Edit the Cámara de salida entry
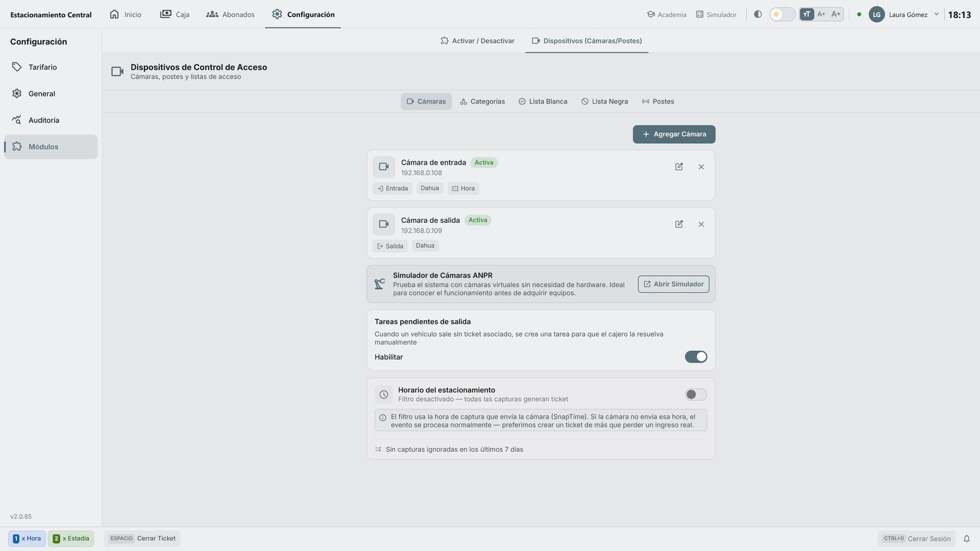Screen dimensions: 980x551 679,224
